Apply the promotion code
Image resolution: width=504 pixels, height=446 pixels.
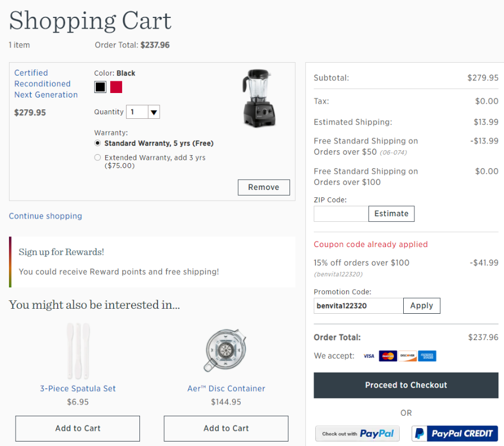tap(422, 305)
